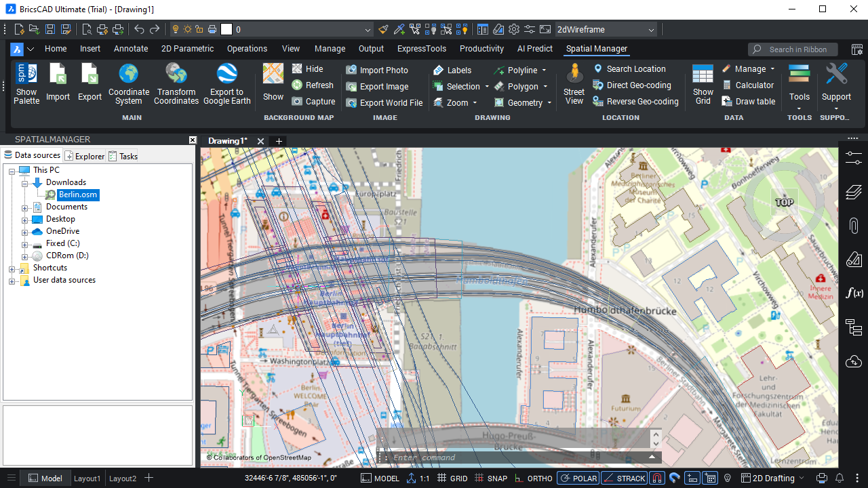Click Transform Coordinates icon
This screenshot has width=868, height=488.
coord(176,75)
